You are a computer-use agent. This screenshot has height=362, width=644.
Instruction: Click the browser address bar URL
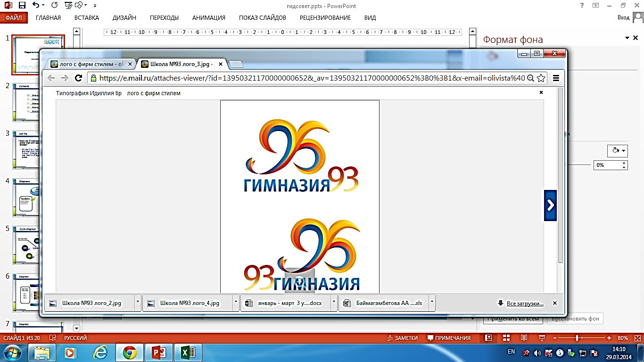pyautogui.click(x=312, y=78)
